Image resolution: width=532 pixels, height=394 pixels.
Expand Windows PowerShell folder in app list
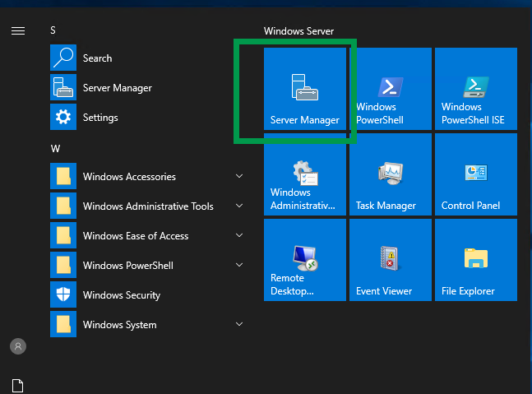tap(239, 266)
